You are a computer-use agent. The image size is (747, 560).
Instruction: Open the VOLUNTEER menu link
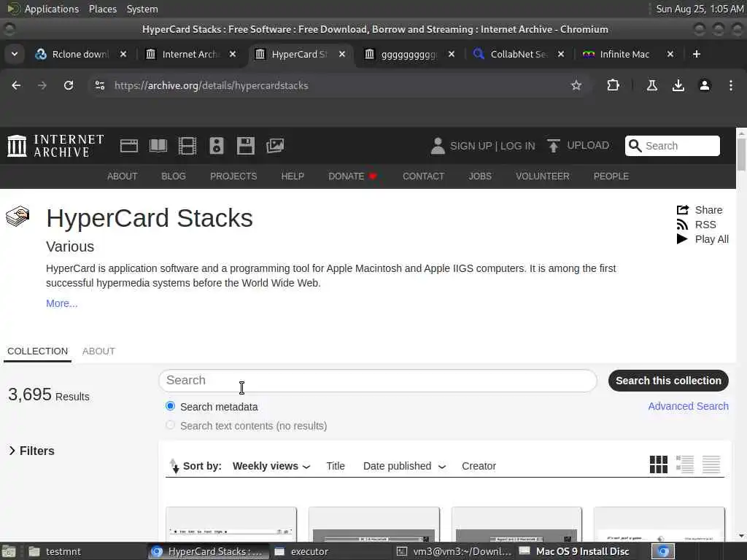point(542,176)
